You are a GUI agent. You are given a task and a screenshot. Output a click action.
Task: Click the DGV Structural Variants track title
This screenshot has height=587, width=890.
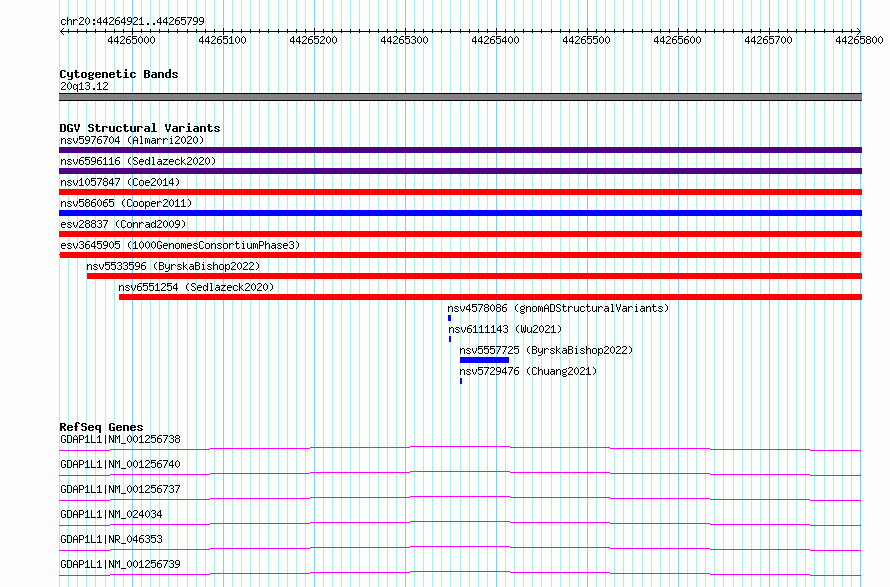tap(140, 128)
